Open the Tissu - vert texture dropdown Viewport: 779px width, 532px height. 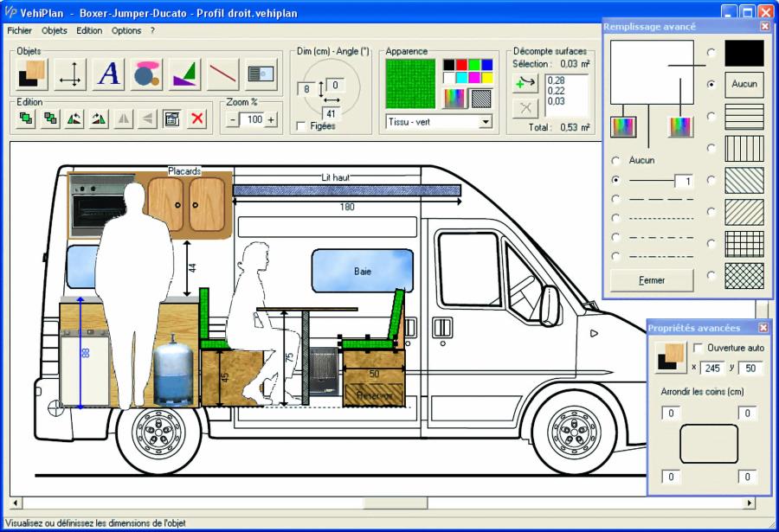[486, 122]
